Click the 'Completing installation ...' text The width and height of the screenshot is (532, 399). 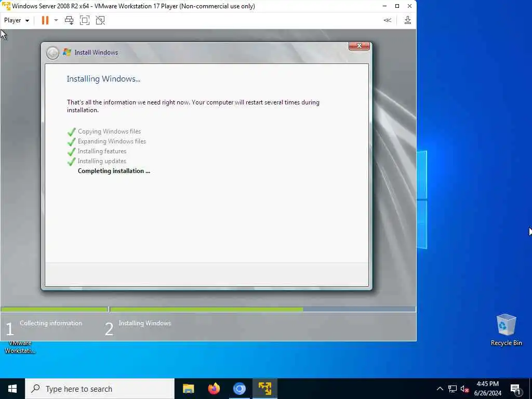114,171
